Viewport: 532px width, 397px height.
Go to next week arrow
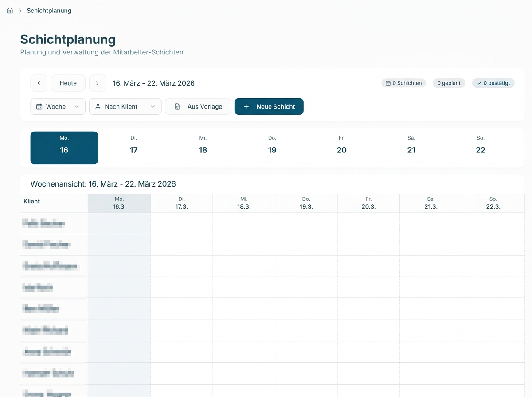click(98, 83)
